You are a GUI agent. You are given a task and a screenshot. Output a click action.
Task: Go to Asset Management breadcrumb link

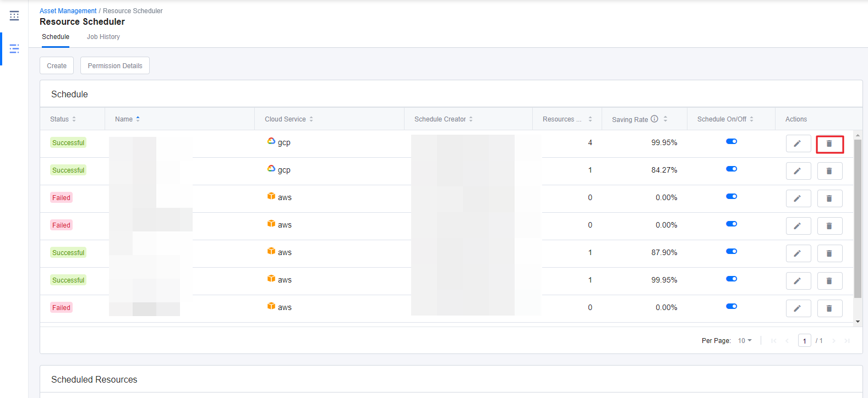68,11
